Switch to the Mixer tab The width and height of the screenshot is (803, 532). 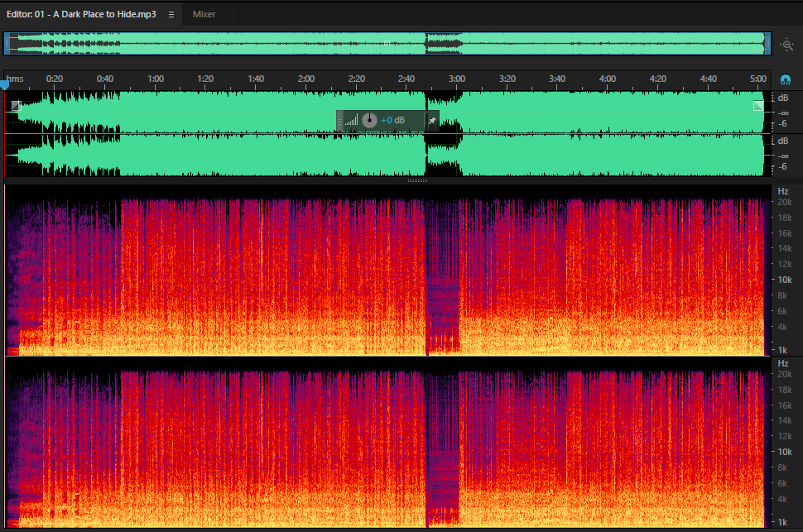[x=204, y=14]
